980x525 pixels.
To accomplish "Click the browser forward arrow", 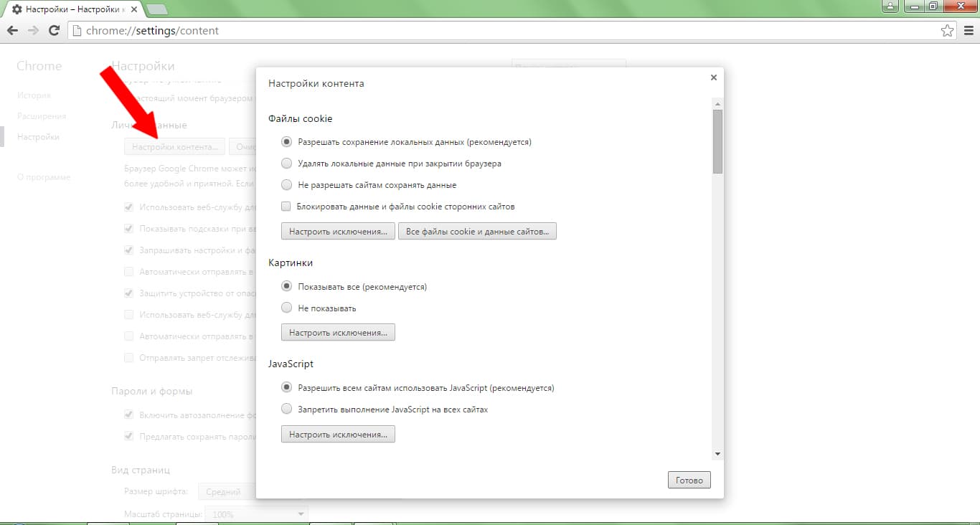I will pyautogui.click(x=33, y=31).
